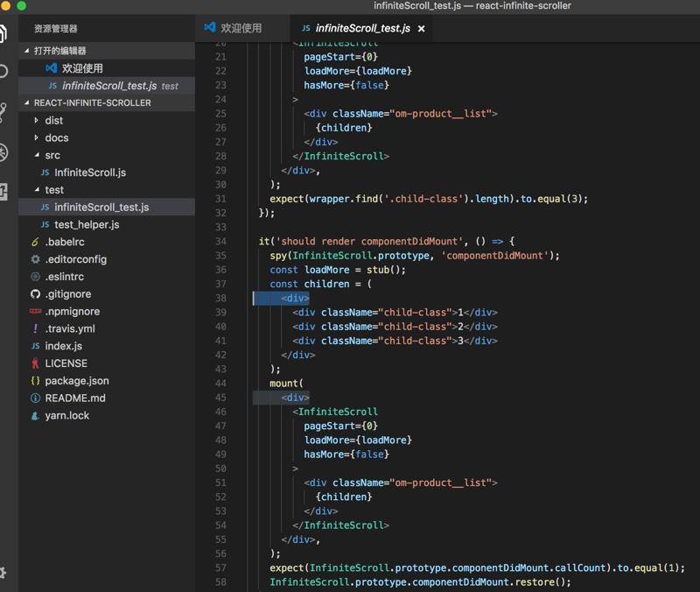Image resolution: width=700 pixels, height=592 pixels.
Task: Expand the dist folder
Action: click(x=53, y=120)
